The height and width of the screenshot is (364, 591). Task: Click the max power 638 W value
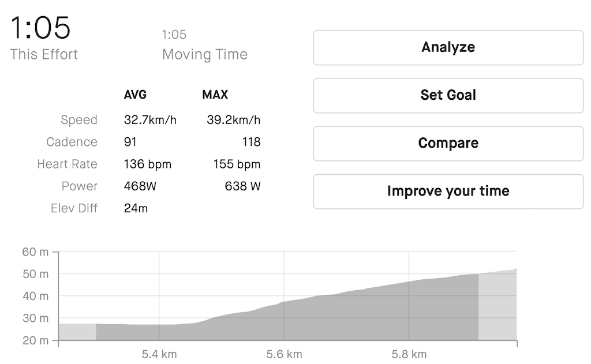point(242,186)
